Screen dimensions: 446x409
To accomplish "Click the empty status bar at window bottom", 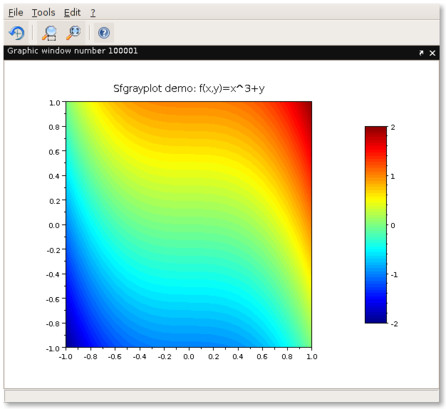I will point(221,396).
